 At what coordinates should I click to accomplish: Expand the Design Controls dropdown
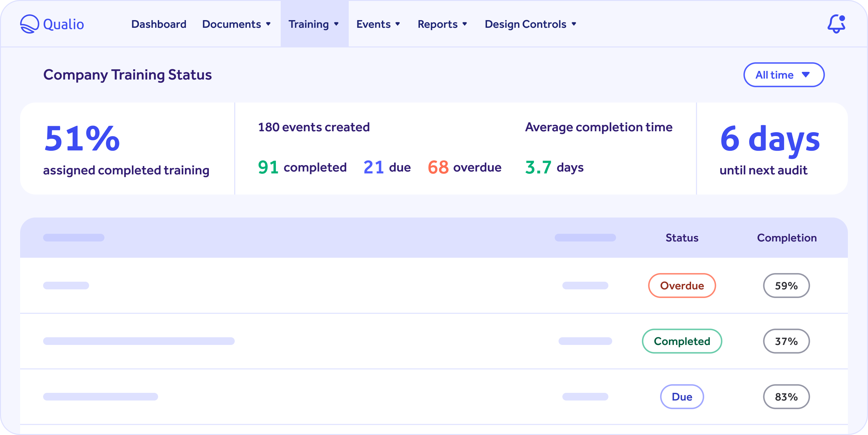531,24
